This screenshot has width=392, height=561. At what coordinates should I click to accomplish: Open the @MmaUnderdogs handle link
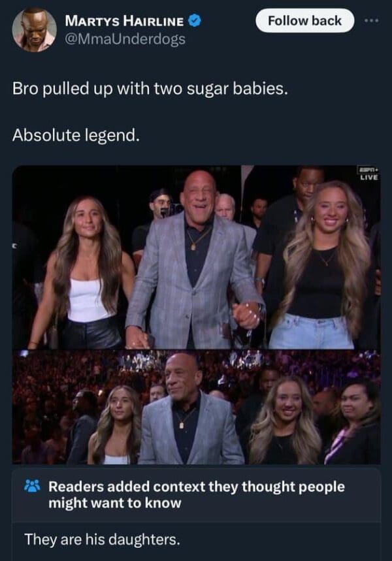coord(125,39)
